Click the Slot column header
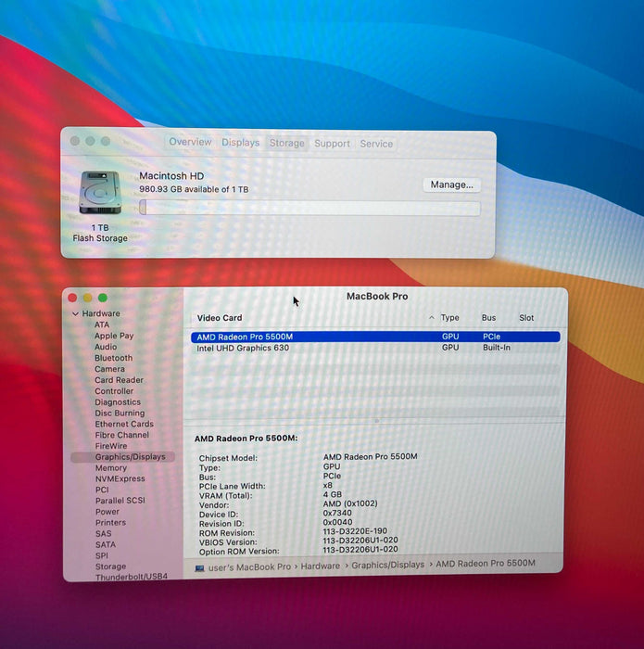Viewport: 644px width, 649px height. point(526,317)
